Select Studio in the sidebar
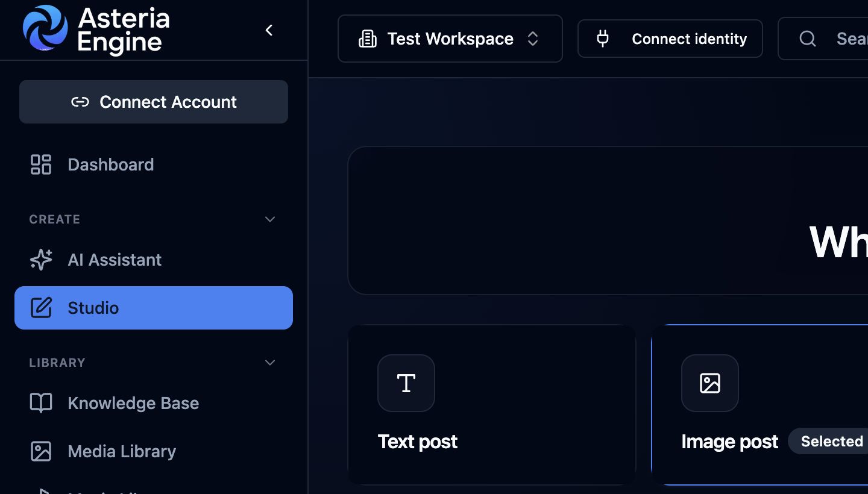Image resolution: width=868 pixels, height=494 pixels. pyautogui.click(x=154, y=308)
